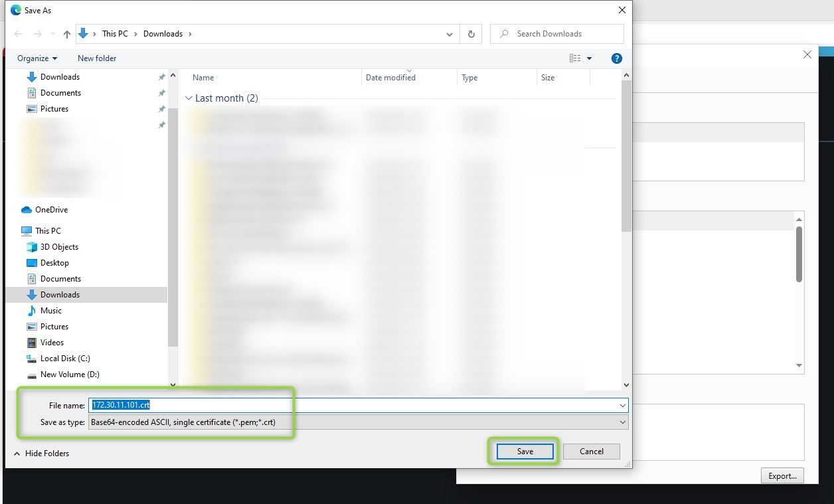Viewport: 834px width, 504px height.
Task: Click navigation pane scroll down arrow
Action: click(x=173, y=384)
